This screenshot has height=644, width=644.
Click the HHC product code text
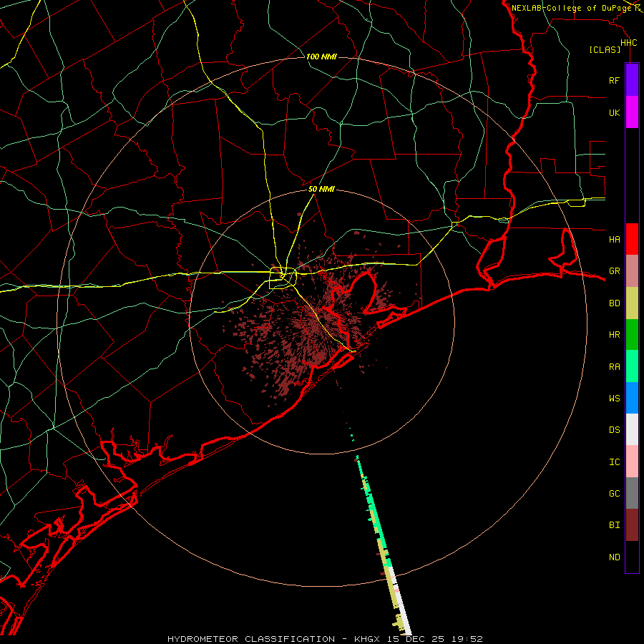[628, 43]
